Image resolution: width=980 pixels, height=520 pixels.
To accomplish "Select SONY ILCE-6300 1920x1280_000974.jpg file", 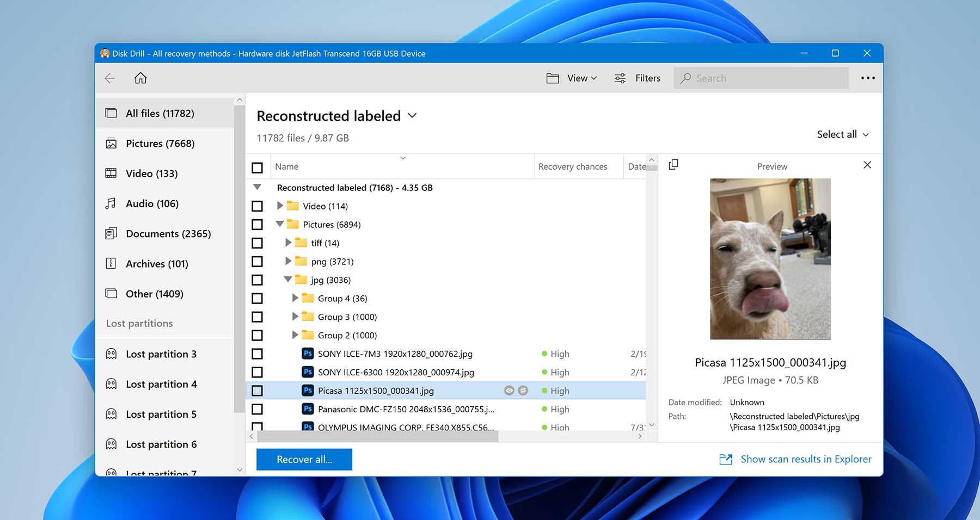I will point(396,373).
